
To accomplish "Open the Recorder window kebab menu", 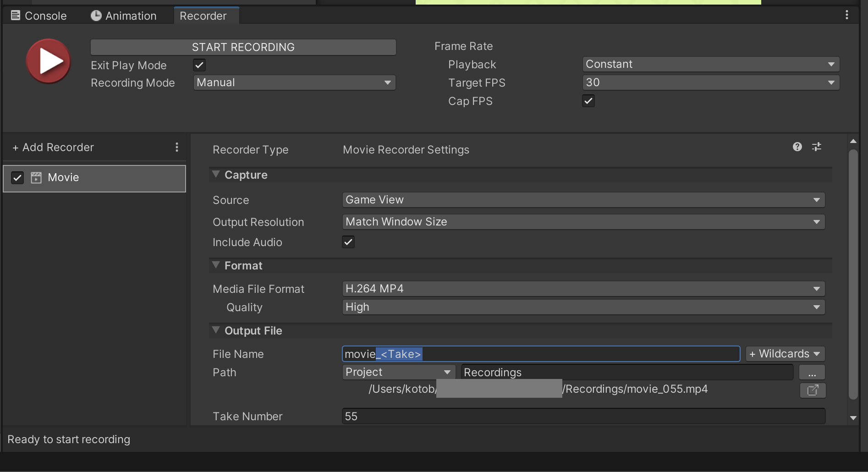I will [x=846, y=15].
